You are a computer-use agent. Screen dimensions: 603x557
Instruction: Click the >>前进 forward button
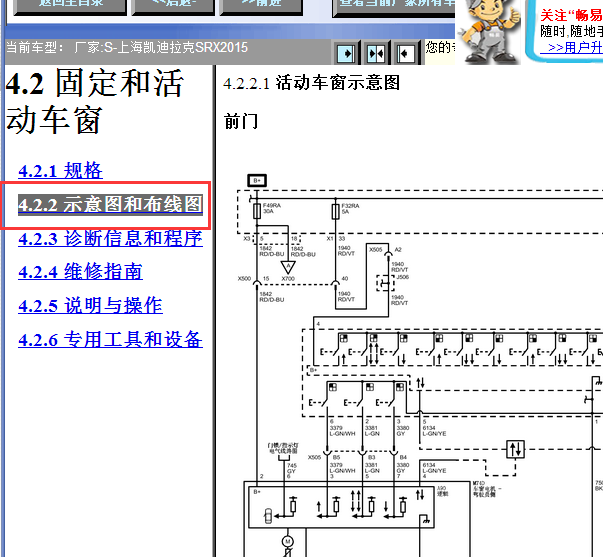click(x=261, y=6)
